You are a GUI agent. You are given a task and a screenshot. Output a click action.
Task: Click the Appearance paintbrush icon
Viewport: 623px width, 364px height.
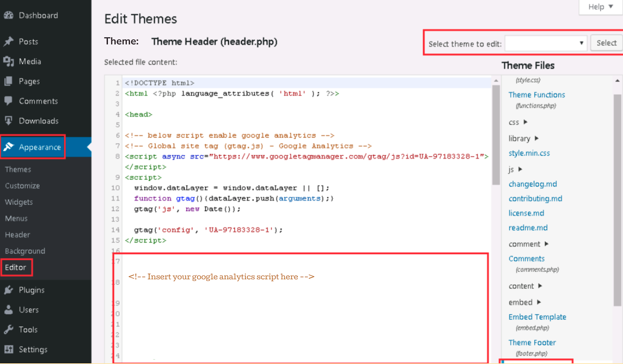pyautogui.click(x=9, y=147)
